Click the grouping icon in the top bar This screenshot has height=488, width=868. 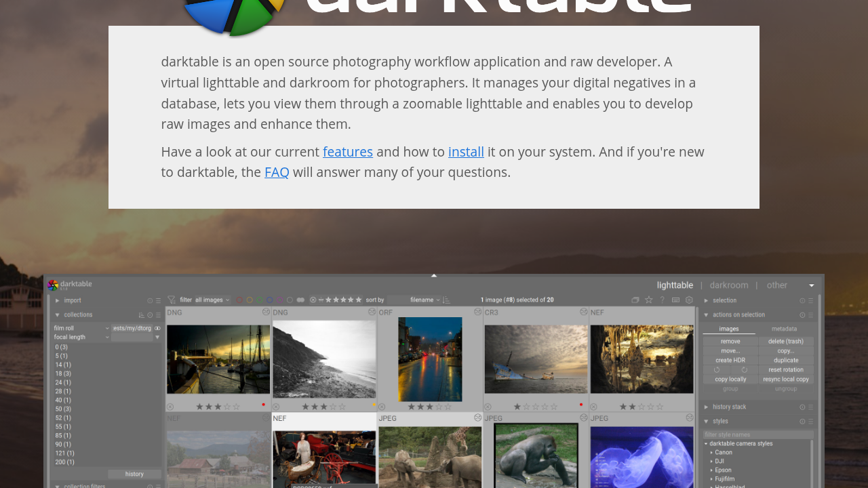(x=635, y=300)
